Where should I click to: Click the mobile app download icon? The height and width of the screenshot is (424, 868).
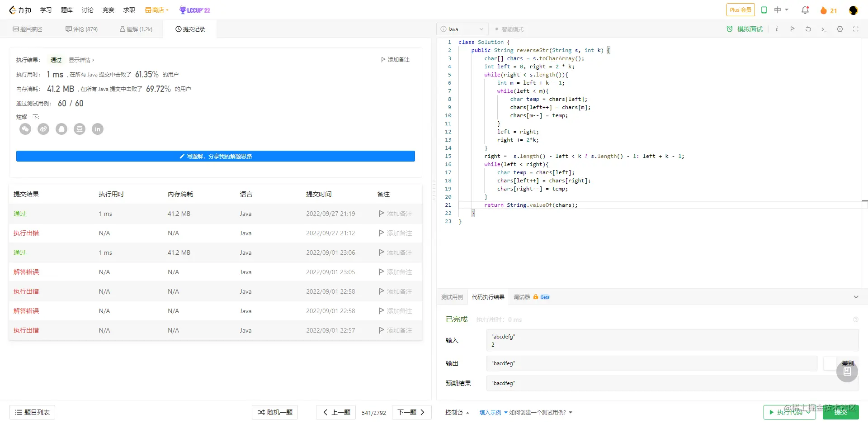point(764,10)
